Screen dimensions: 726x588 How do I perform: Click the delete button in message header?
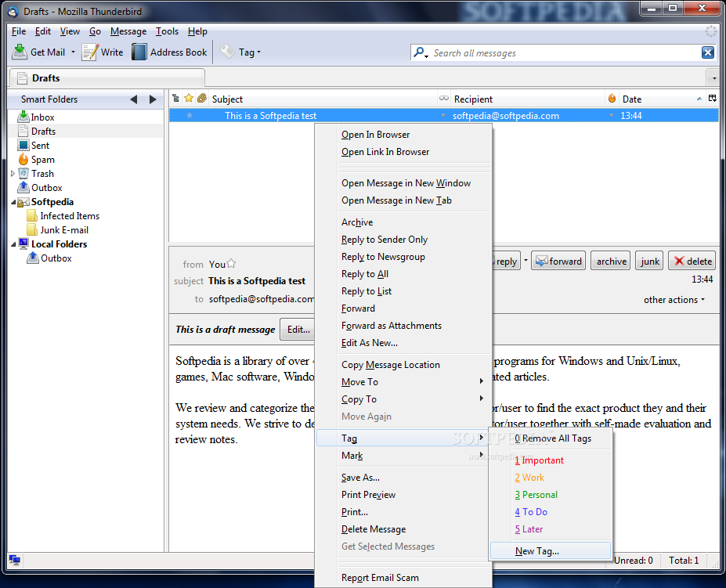(692, 262)
